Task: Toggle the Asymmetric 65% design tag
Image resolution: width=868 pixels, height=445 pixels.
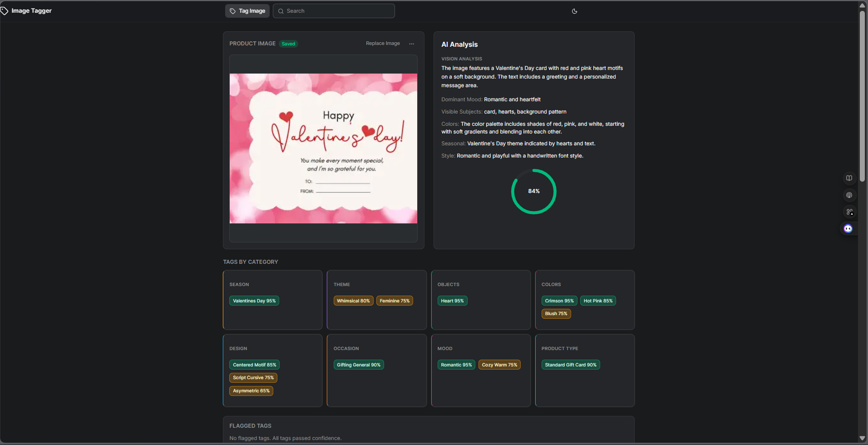Action: click(251, 391)
